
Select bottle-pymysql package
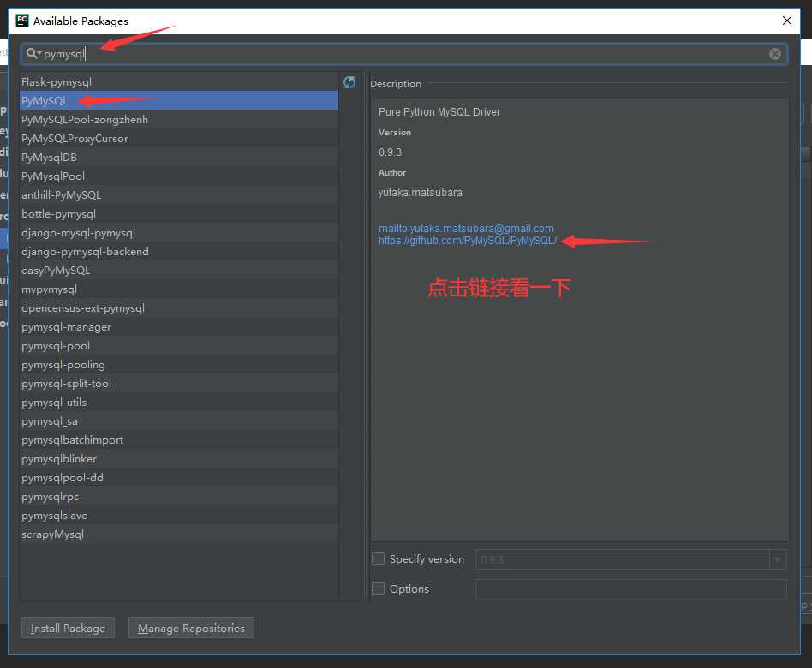179,214
